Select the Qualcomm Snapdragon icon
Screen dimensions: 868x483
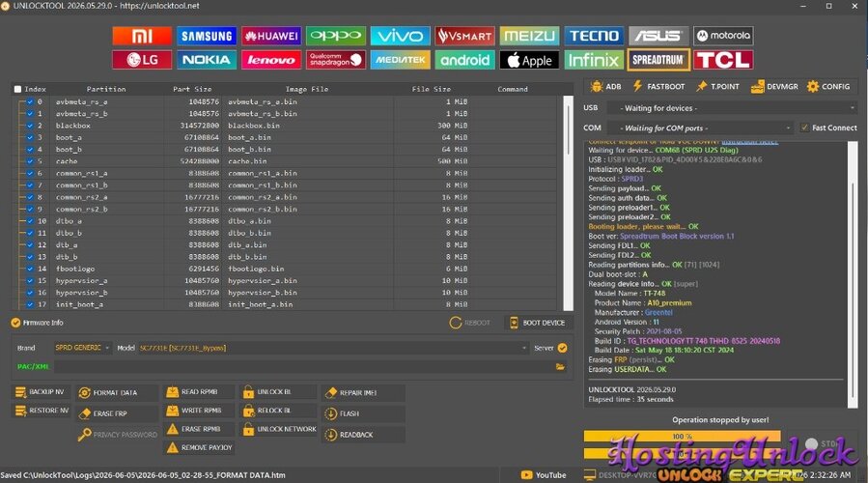(x=335, y=60)
